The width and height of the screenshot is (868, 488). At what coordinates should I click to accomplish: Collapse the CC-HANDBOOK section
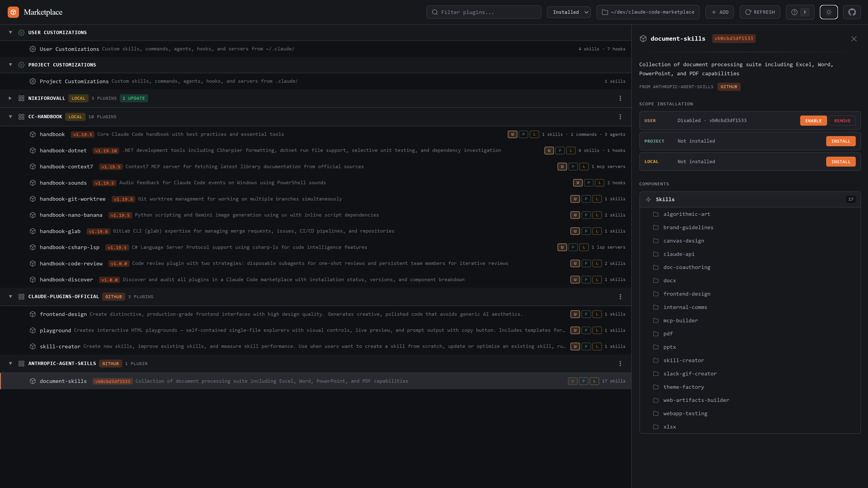click(10, 117)
